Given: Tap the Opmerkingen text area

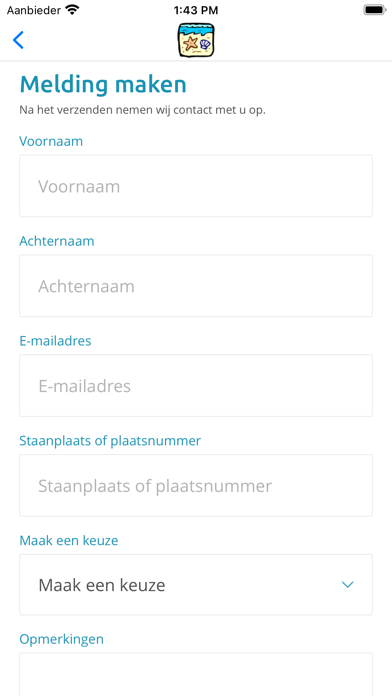Looking at the screenshot, I should click(x=196, y=674).
